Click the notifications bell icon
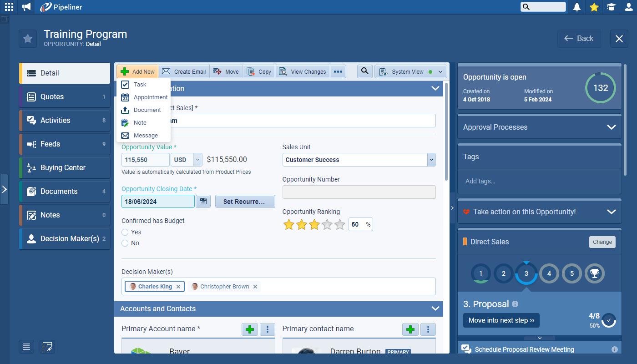This screenshot has width=637, height=364. click(577, 7)
